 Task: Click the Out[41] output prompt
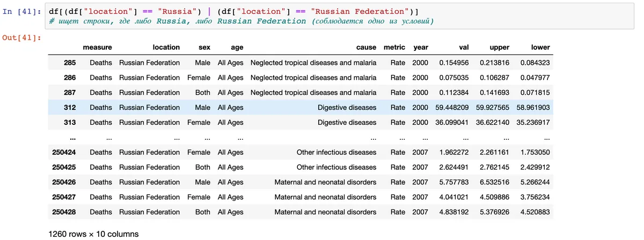click(22, 37)
